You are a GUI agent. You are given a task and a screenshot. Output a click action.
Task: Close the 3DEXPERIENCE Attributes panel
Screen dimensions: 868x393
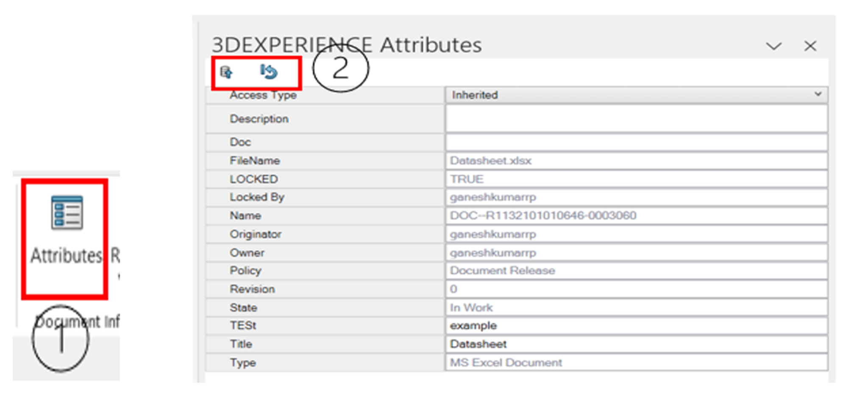pos(810,46)
